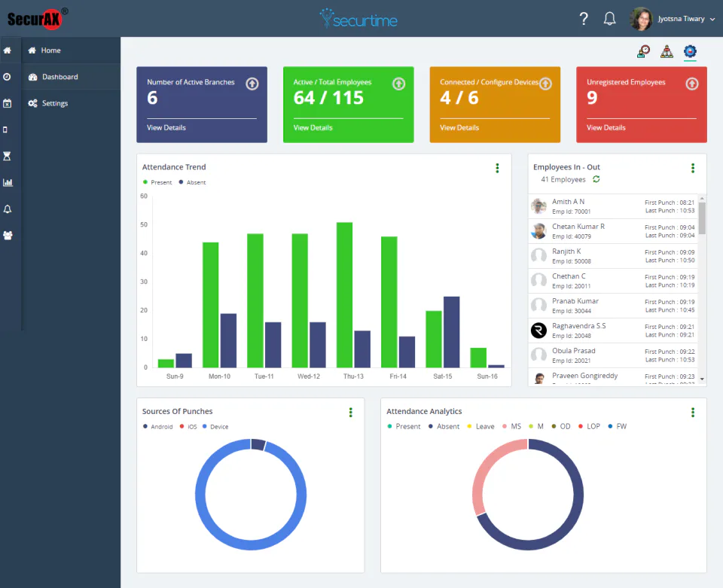Image resolution: width=723 pixels, height=588 pixels.
Task: Click the SecurAX logo
Action: 37,19
